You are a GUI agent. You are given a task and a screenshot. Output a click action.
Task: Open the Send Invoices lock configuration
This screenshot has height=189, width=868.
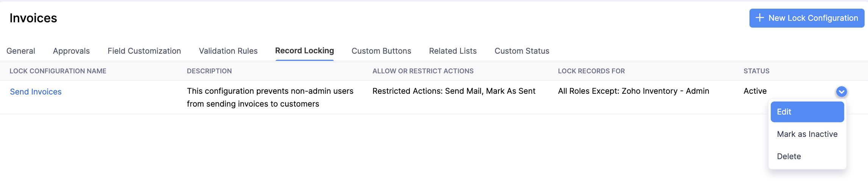pos(36,92)
